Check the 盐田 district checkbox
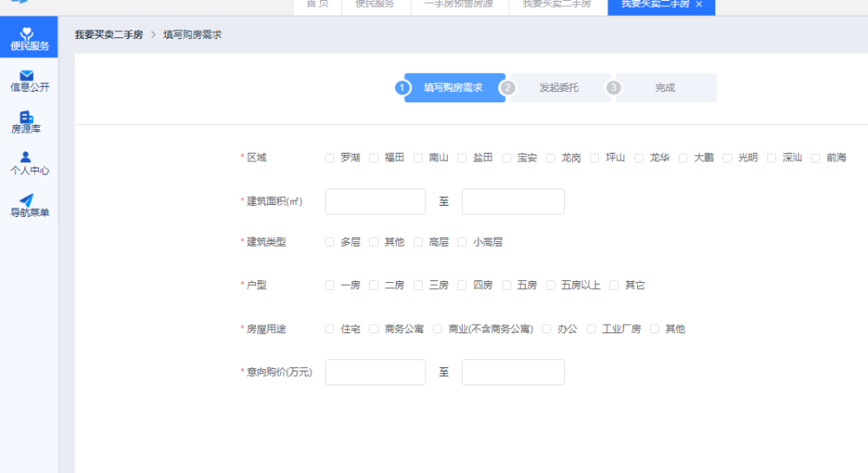The height and width of the screenshot is (473, 868). click(x=462, y=158)
